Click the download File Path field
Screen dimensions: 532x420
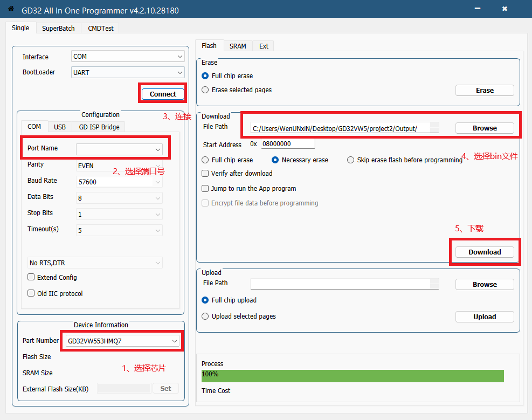click(345, 128)
